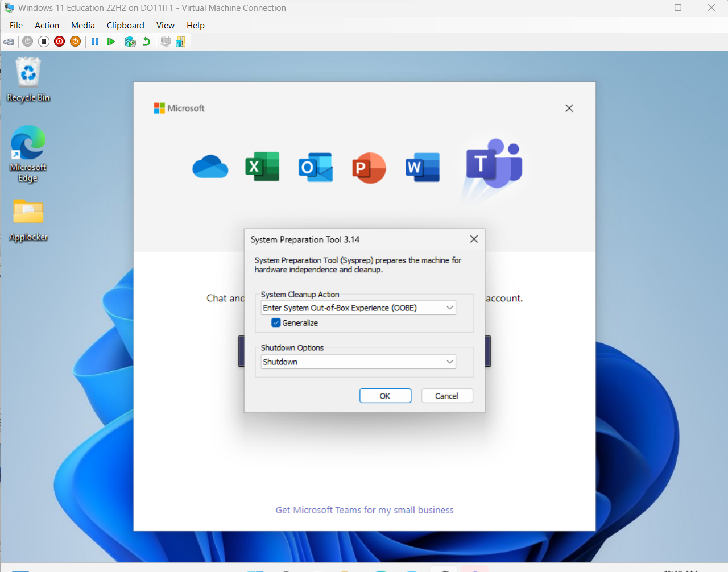Send Ctrl+Alt+Delete using the toolbar icon
Image resolution: width=728 pixels, height=572 pixels.
9,42
